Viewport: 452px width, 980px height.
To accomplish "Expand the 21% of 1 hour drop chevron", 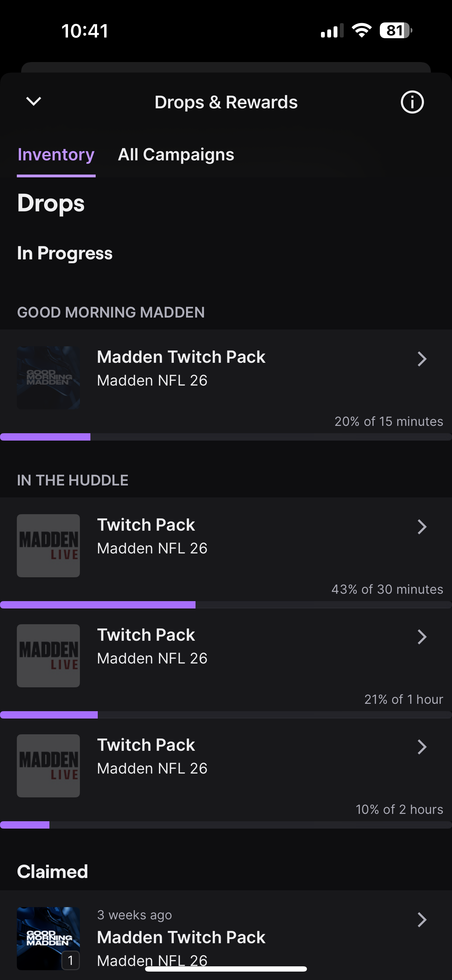I will coord(422,637).
